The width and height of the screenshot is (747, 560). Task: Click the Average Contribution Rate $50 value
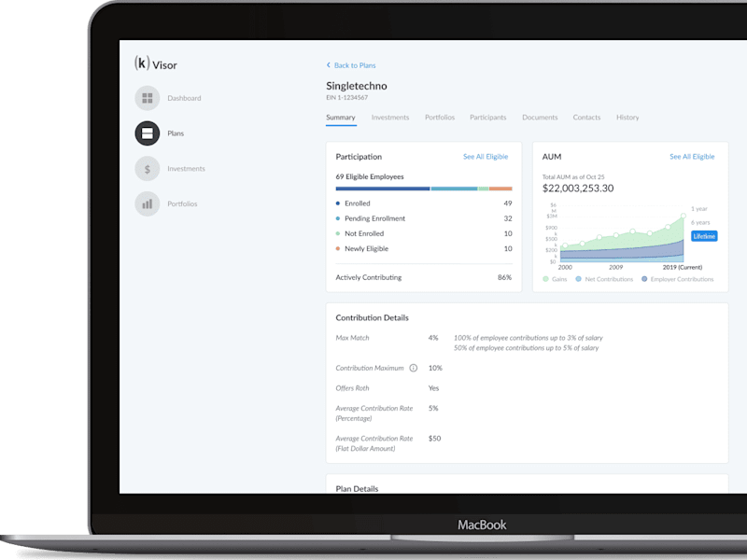434,438
